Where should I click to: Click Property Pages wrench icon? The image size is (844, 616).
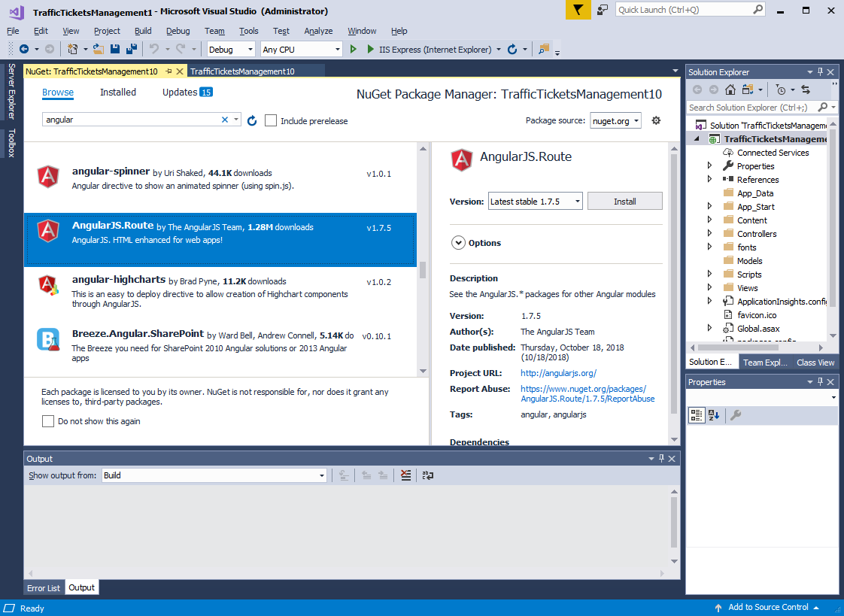tap(735, 414)
